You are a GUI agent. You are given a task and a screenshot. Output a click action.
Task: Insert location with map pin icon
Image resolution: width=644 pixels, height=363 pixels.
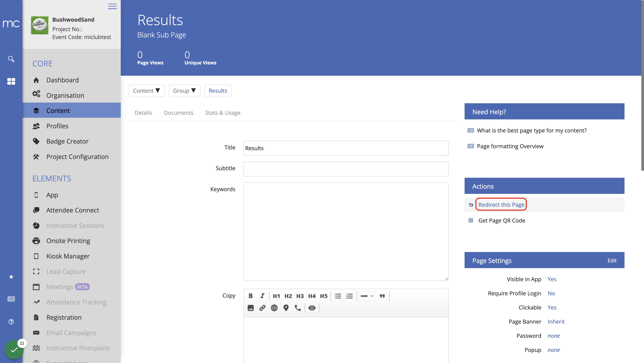pyautogui.click(x=286, y=308)
